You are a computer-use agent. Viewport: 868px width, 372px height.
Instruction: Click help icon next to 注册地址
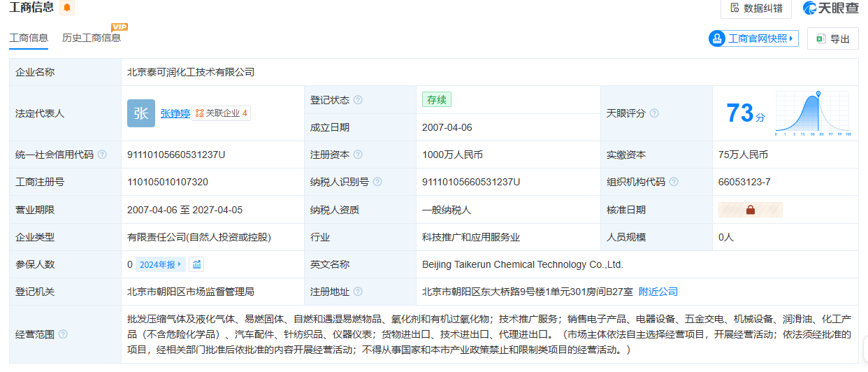point(358,292)
